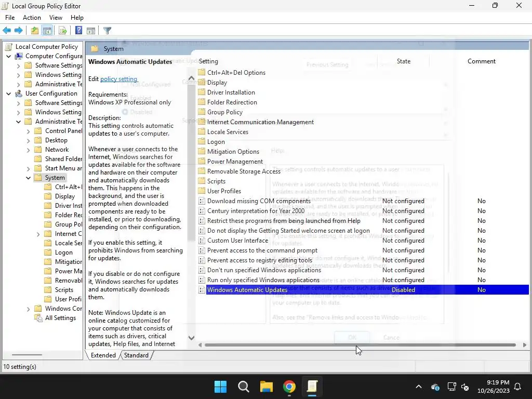Image resolution: width=532 pixels, height=399 pixels.
Task: Go forward with the blue right arrow
Action: tap(19, 31)
